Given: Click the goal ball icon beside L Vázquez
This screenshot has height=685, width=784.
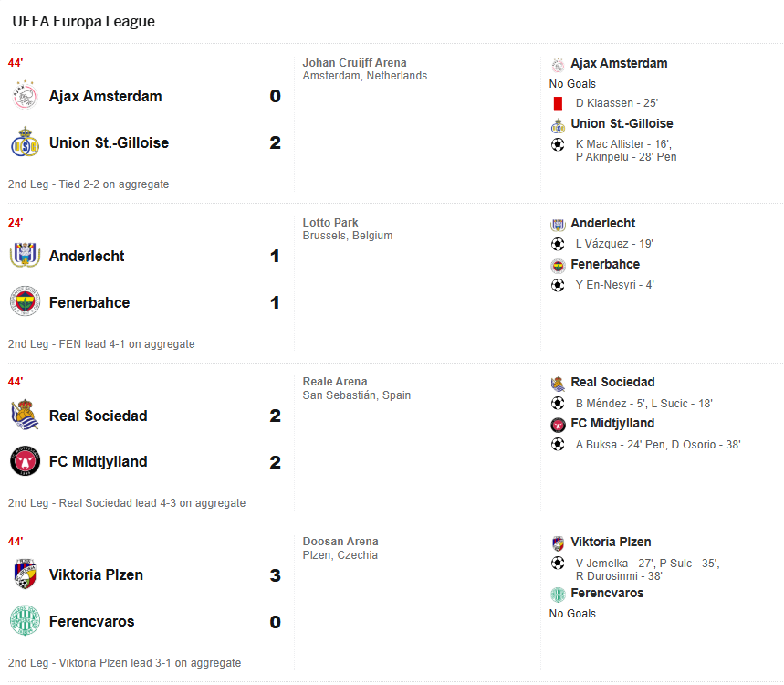Looking at the screenshot, I should [558, 244].
